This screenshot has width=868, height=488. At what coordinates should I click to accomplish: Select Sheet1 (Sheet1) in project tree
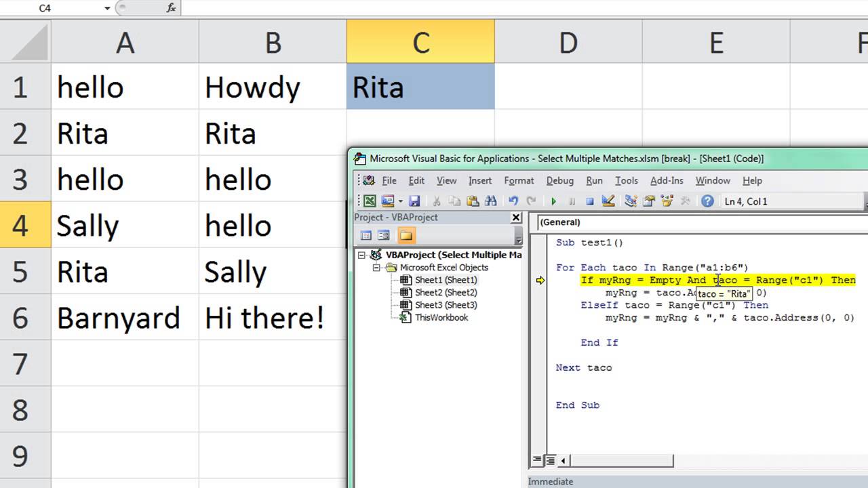point(446,280)
